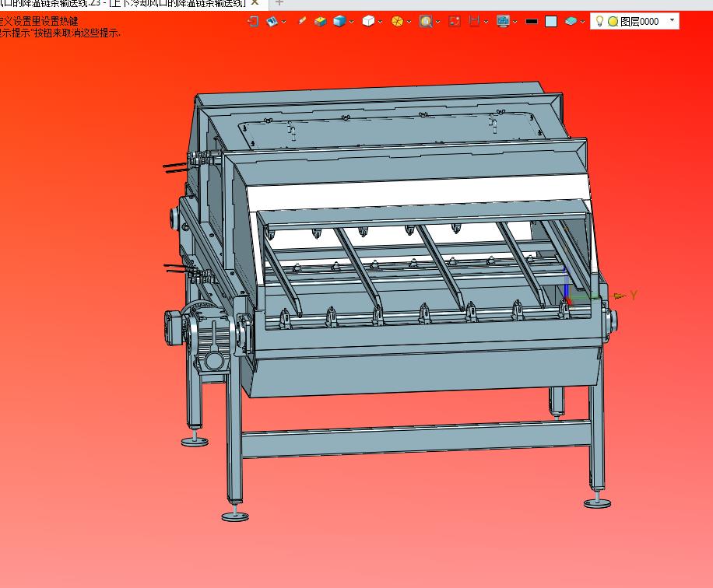713x588 pixels.
Task: Toggle the light bulb layer visibility
Action: point(599,21)
